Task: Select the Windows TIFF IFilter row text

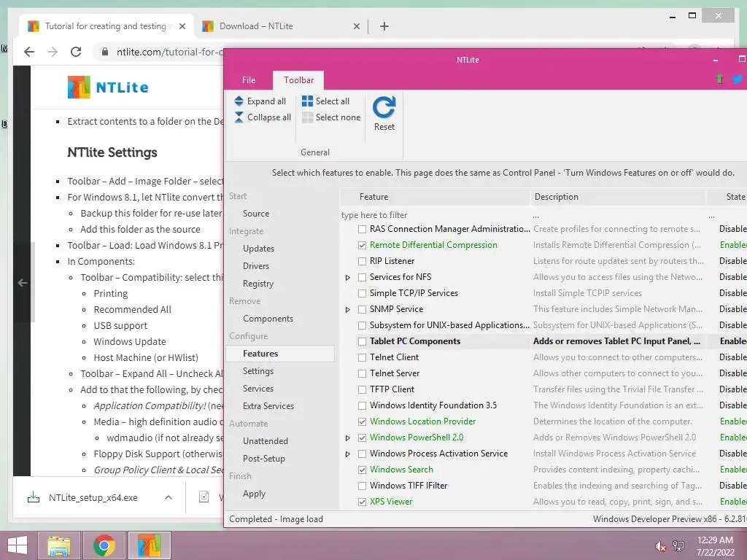Action: click(409, 486)
